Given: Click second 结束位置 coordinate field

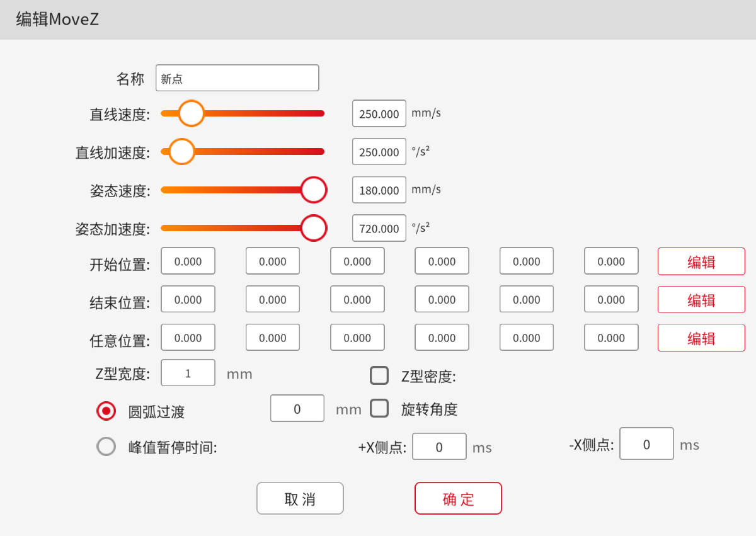Looking at the screenshot, I should (273, 299).
